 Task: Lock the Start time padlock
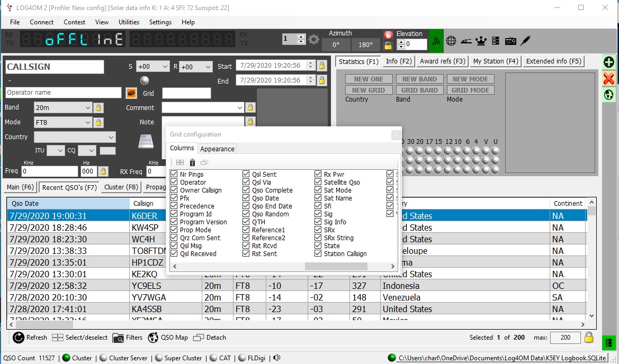click(322, 66)
